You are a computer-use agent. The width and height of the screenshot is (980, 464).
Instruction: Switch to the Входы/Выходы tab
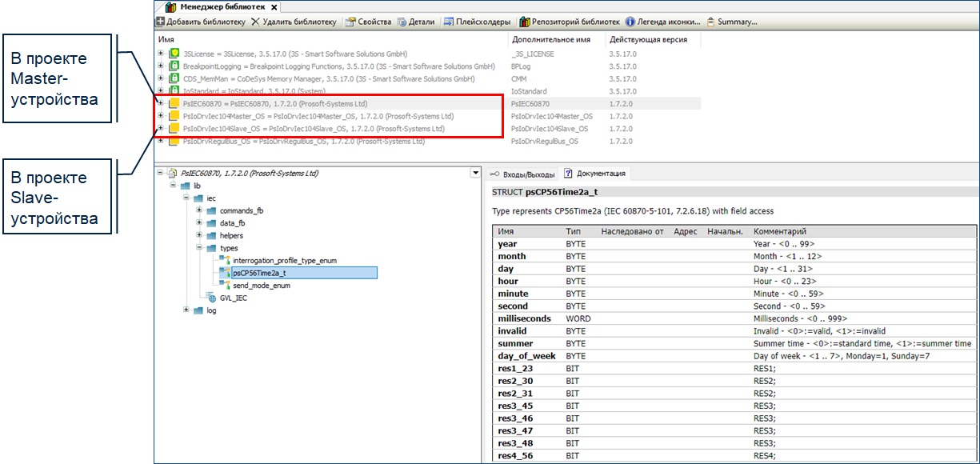pos(523,174)
